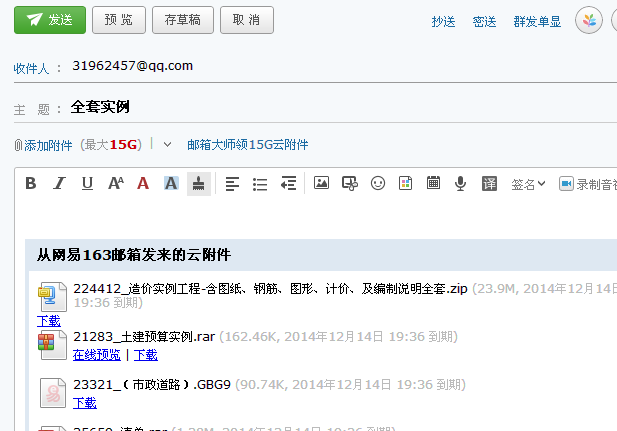Click the screenshot capture icon
This screenshot has height=431, width=617.
tap(350, 183)
